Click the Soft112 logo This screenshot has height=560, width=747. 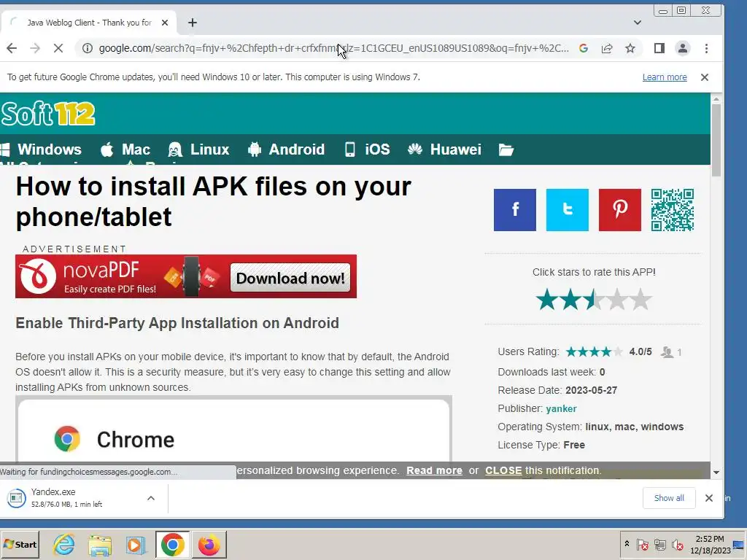[48, 113]
